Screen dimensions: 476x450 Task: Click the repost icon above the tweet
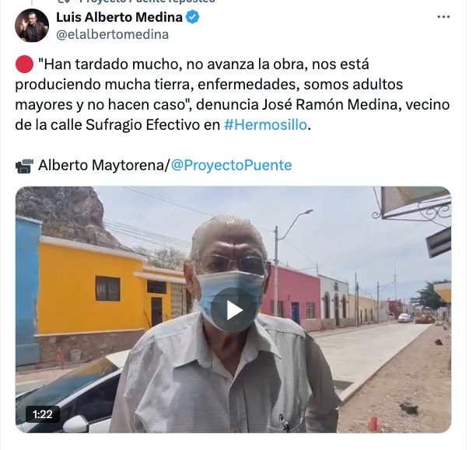pyautogui.click(x=64, y=2)
